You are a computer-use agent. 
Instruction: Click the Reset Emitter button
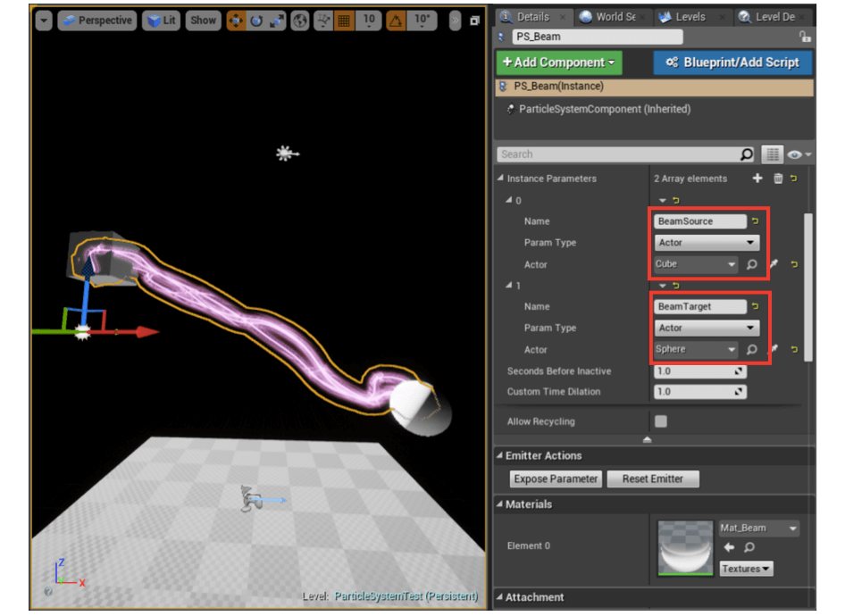click(x=653, y=479)
